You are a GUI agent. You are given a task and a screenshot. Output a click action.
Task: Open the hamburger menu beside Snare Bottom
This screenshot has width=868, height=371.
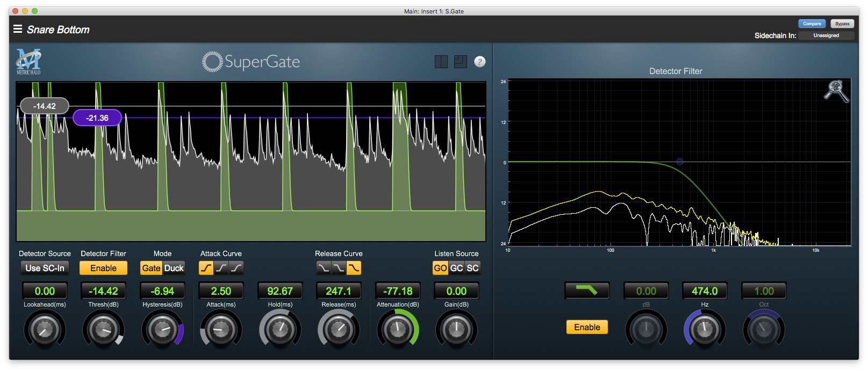pyautogui.click(x=18, y=29)
